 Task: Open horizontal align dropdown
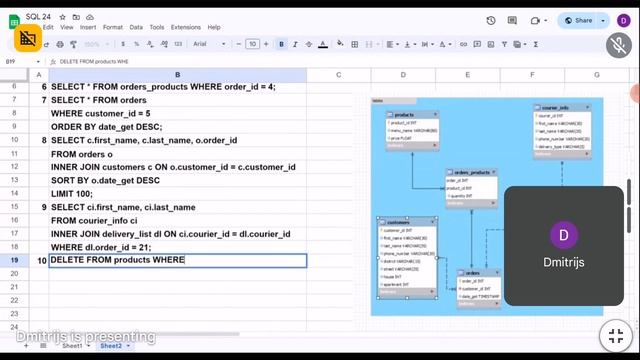pyautogui.click(x=392, y=44)
